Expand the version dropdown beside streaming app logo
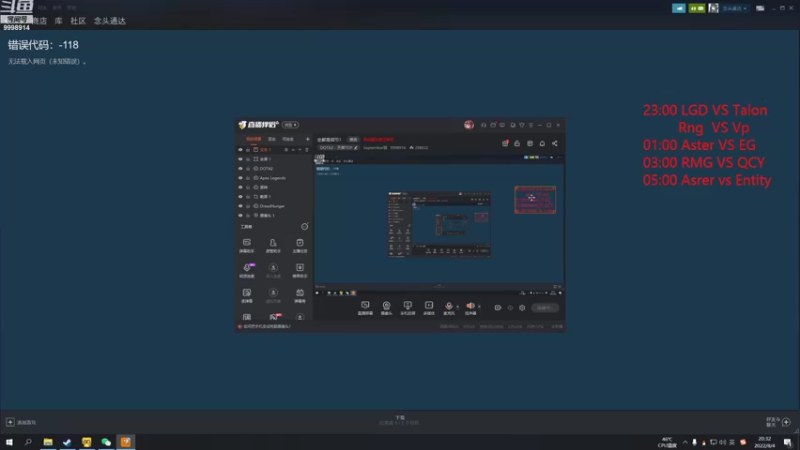800x450 pixels. [x=291, y=125]
